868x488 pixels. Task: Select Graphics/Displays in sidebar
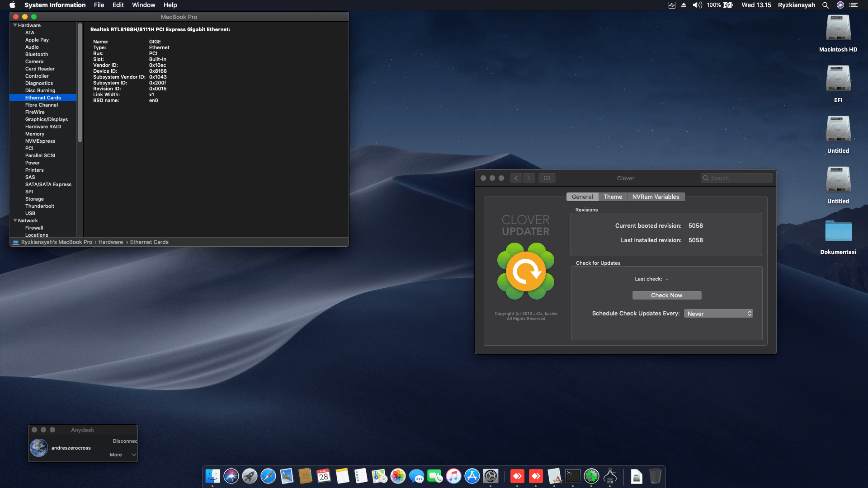pyautogui.click(x=46, y=119)
